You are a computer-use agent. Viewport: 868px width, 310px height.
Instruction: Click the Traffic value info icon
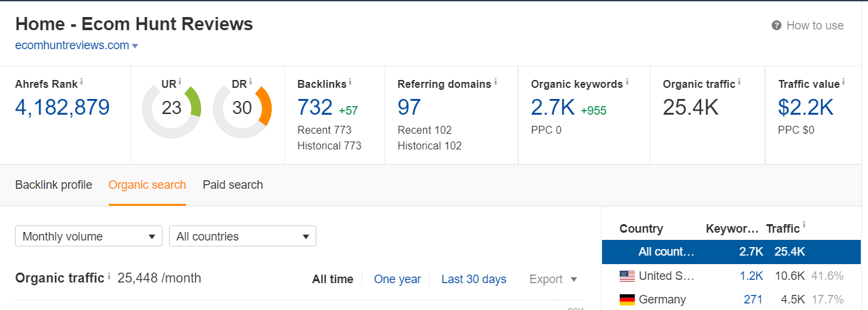843,83
